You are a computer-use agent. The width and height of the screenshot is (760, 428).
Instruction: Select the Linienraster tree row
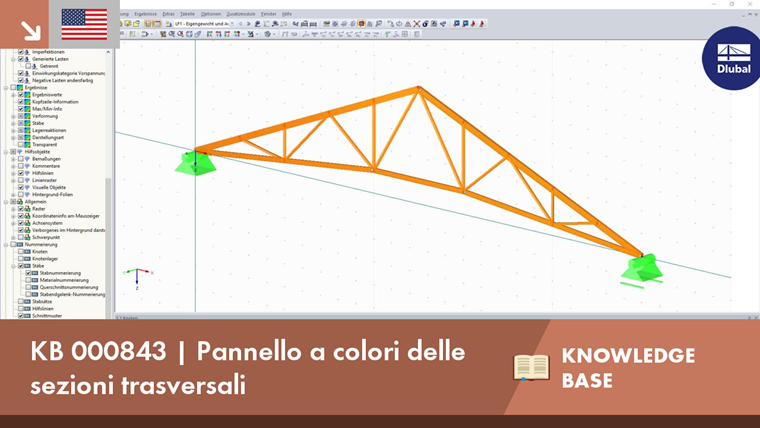click(x=45, y=180)
